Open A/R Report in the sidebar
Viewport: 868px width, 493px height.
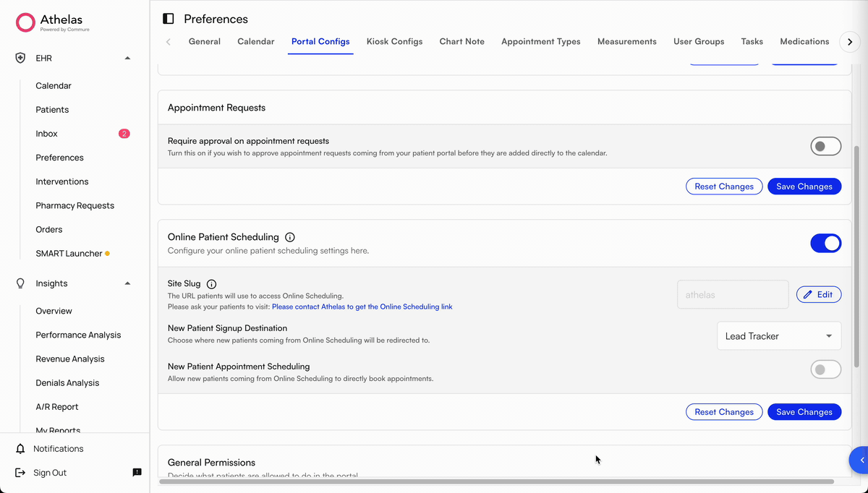tap(57, 407)
